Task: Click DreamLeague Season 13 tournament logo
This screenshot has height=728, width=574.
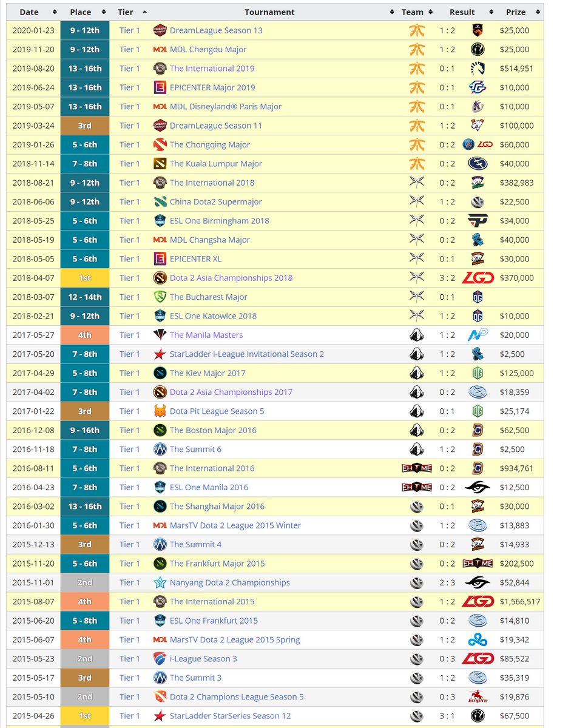Action: click(x=160, y=30)
